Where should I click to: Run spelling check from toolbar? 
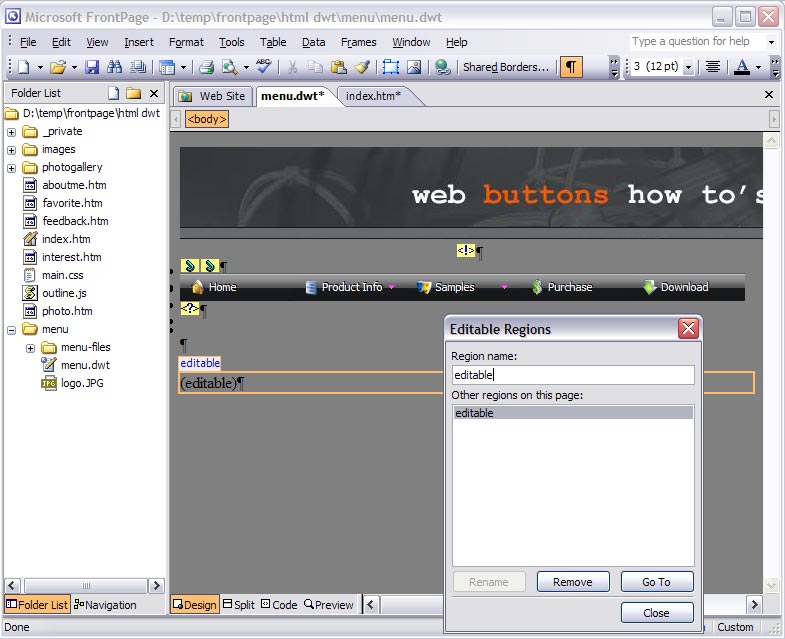(x=263, y=67)
